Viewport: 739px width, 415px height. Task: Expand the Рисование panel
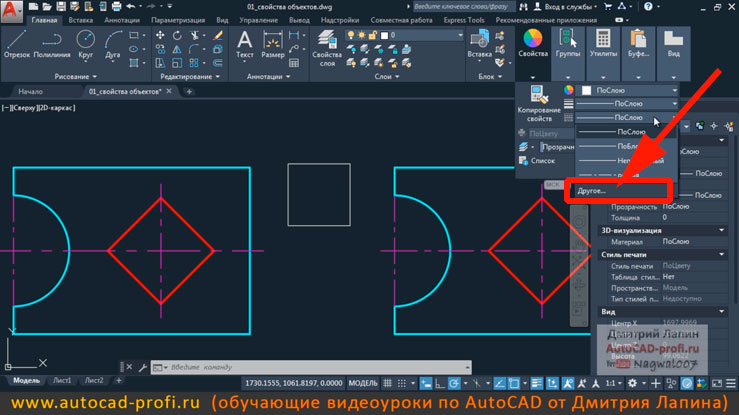click(x=75, y=76)
